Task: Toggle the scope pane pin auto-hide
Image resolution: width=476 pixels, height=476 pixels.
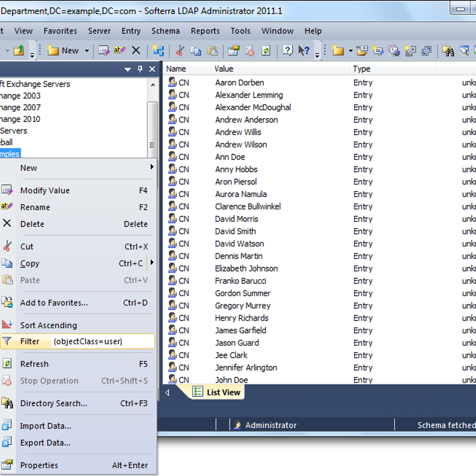Action: 140,69
